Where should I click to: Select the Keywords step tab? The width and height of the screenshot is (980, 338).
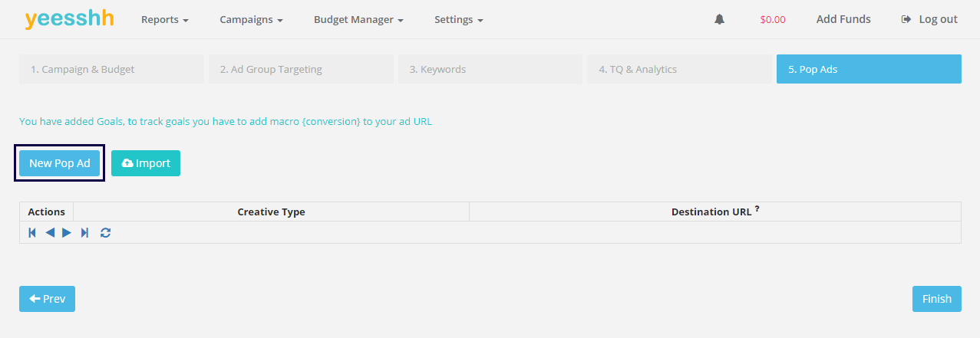click(490, 69)
